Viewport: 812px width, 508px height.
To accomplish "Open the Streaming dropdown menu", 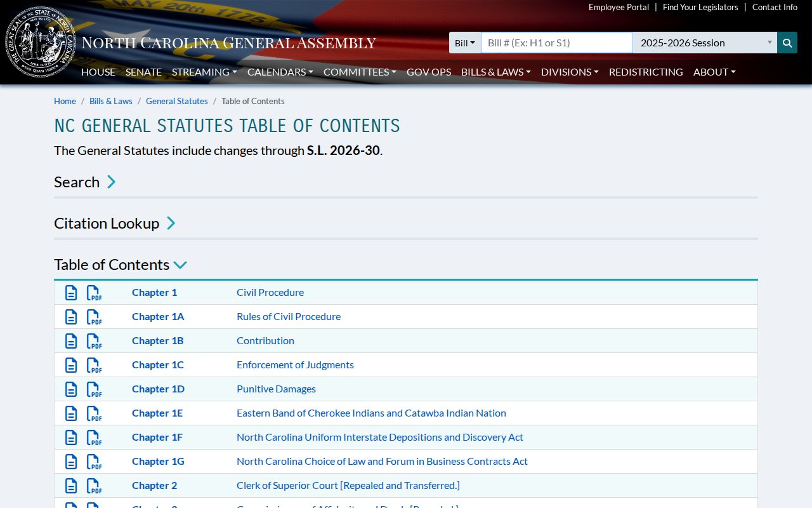I will pos(204,72).
